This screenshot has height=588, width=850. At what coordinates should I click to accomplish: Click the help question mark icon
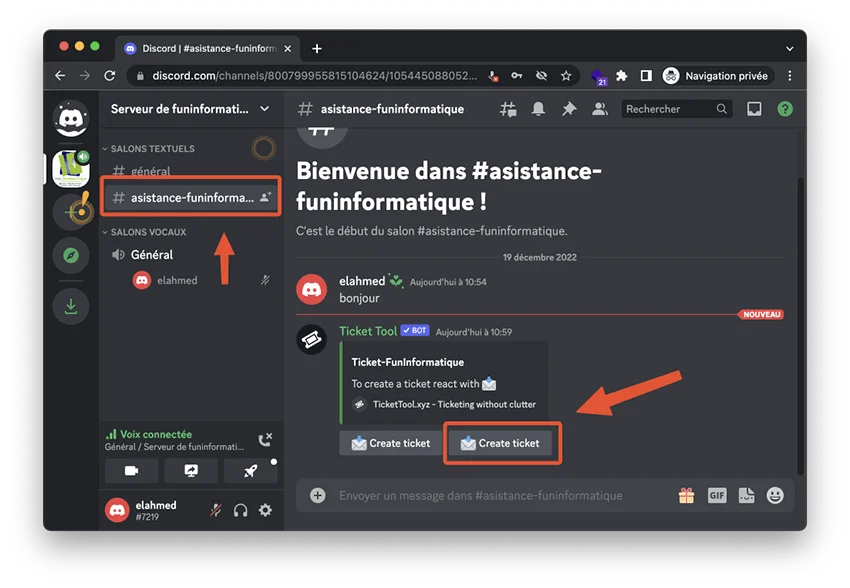(785, 108)
